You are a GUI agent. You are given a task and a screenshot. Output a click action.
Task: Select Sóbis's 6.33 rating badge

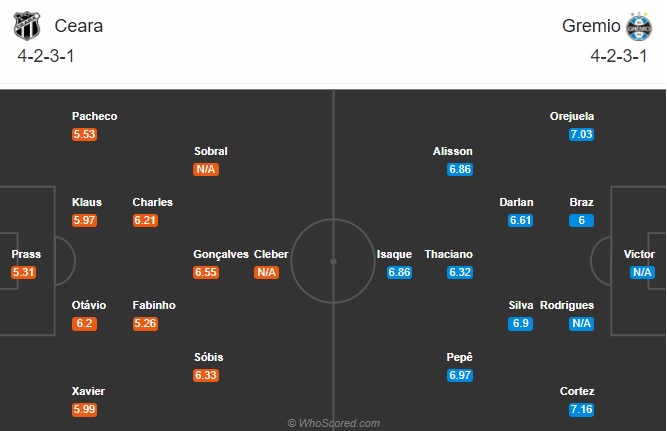[x=206, y=375]
